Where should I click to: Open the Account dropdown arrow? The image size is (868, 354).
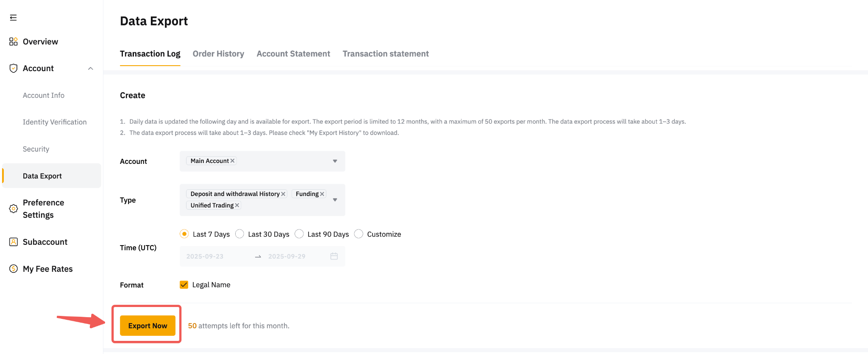pyautogui.click(x=335, y=161)
